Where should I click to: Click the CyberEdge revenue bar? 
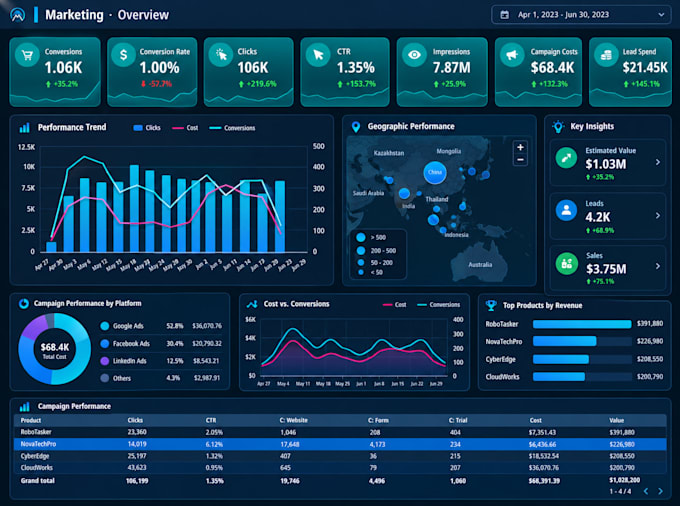tap(561, 359)
